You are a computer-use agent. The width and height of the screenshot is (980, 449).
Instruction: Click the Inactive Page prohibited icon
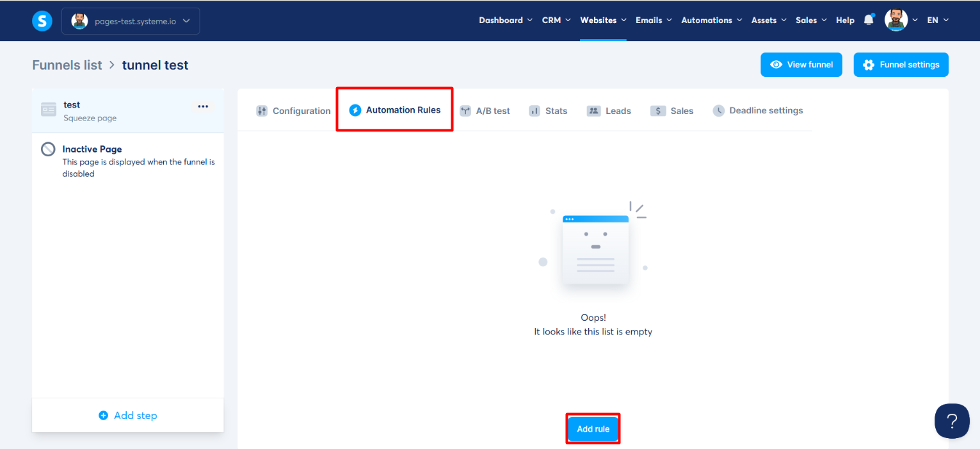pos(48,149)
